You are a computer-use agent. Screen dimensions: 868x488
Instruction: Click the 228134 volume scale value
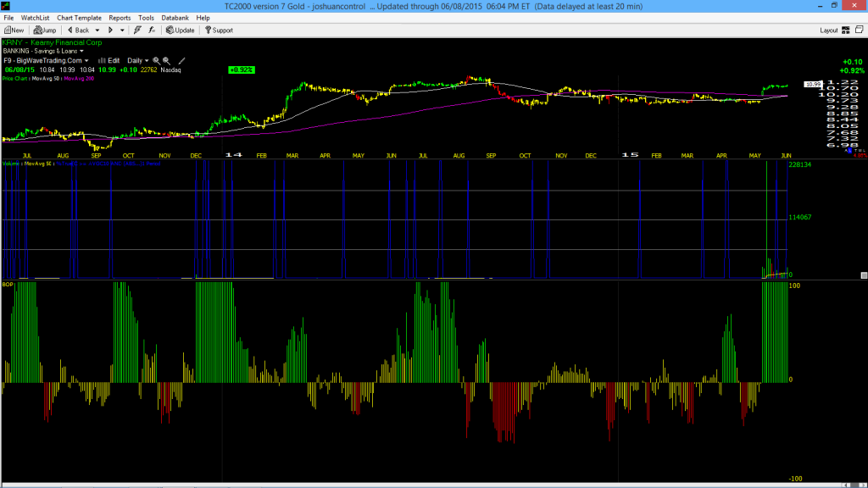800,165
